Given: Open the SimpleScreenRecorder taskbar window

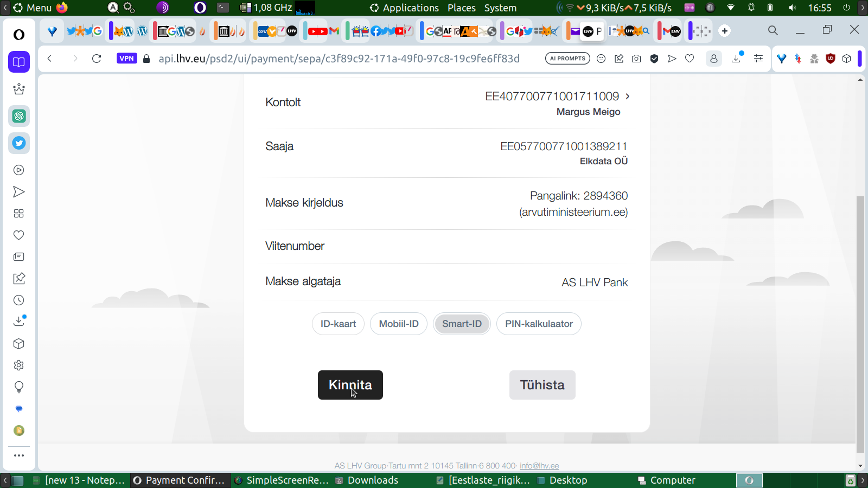Looking at the screenshot, I should [282, 480].
